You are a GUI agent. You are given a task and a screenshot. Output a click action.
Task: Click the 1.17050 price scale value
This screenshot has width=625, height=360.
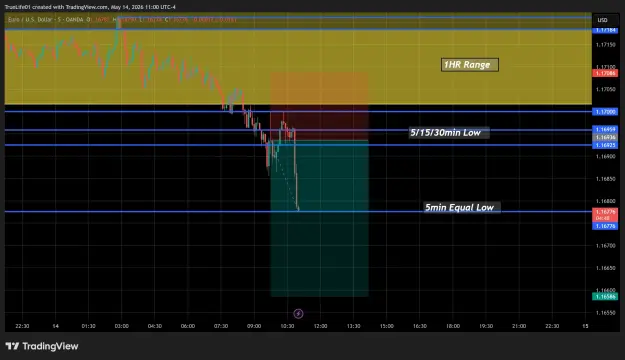[x=605, y=89]
